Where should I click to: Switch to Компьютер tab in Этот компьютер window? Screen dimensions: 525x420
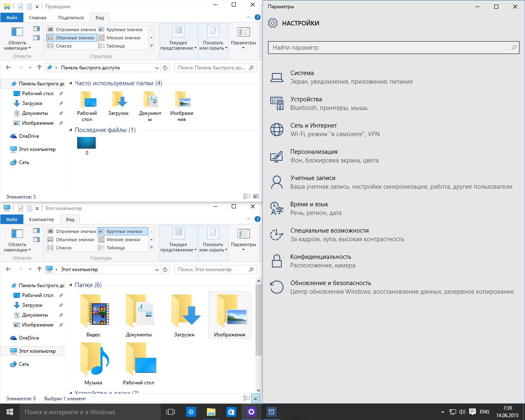(x=41, y=219)
